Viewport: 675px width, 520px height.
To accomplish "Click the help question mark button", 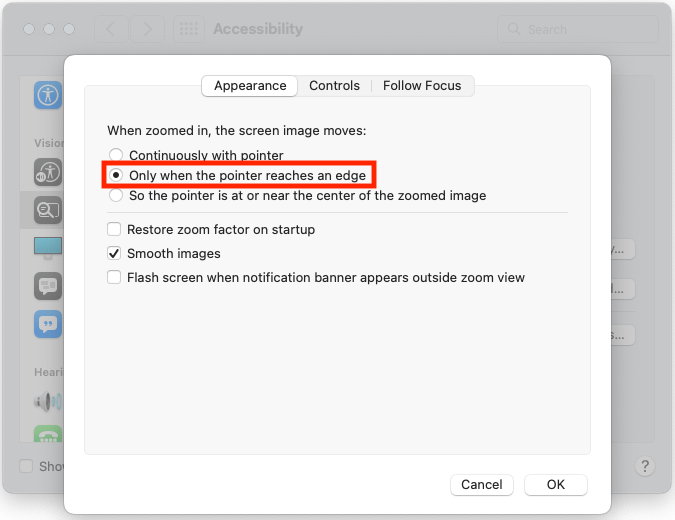I will [x=645, y=466].
